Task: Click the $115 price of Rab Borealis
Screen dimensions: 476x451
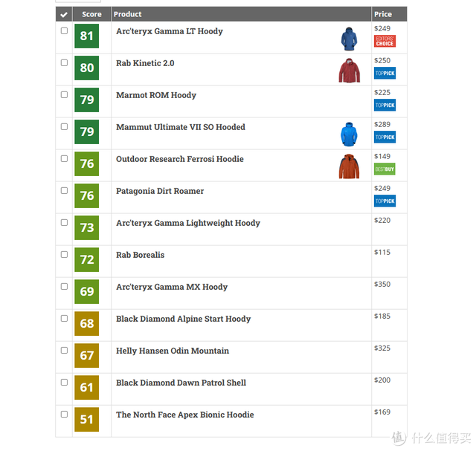Action: pos(382,253)
